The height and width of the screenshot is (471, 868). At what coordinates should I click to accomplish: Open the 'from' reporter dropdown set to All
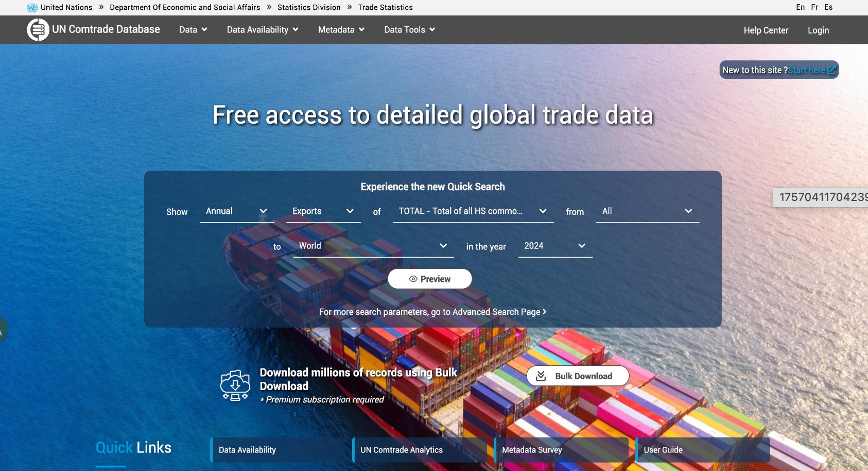647,211
